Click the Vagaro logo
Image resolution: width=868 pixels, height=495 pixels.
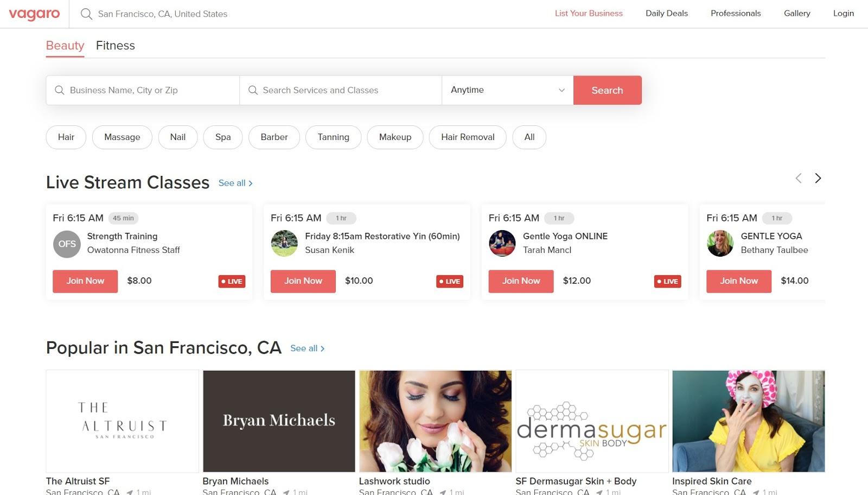pyautogui.click(x=34, y=14)
